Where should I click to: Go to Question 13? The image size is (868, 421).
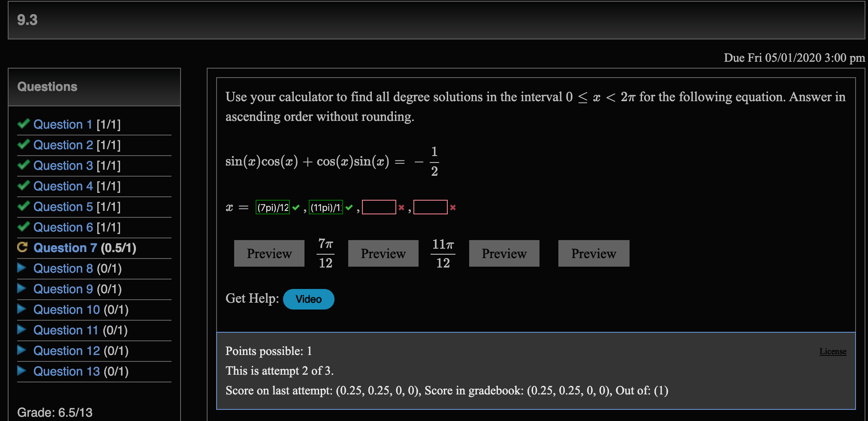click(66, 371)
